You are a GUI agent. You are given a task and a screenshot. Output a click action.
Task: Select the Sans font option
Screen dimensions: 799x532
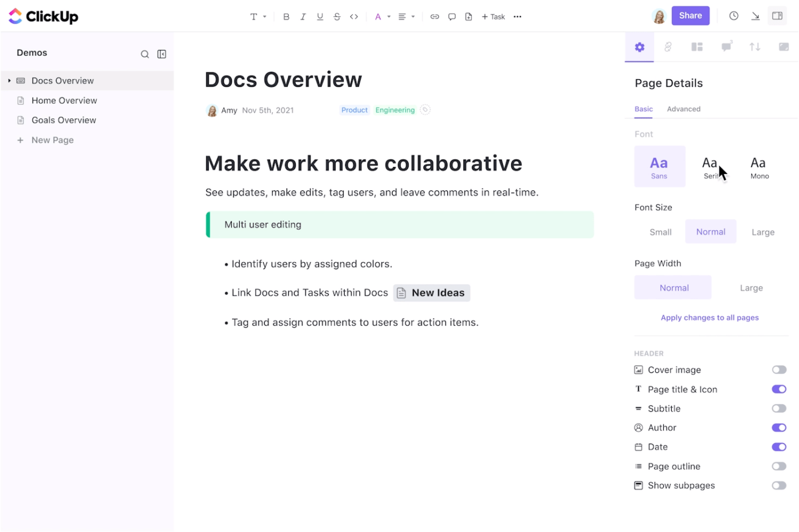[660, 166]
